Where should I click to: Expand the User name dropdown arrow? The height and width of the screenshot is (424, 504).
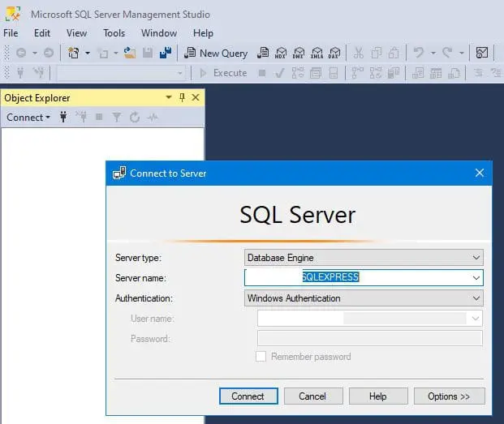click(x=476, y=319)
